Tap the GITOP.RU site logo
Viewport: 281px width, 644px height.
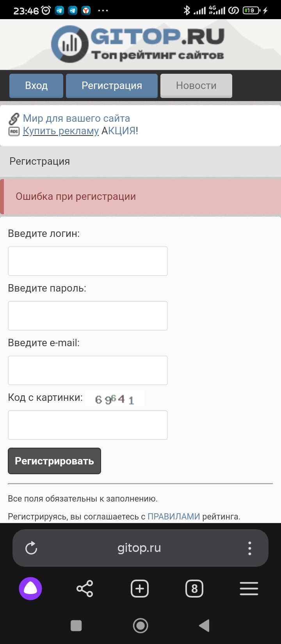[x=138, y=44]
